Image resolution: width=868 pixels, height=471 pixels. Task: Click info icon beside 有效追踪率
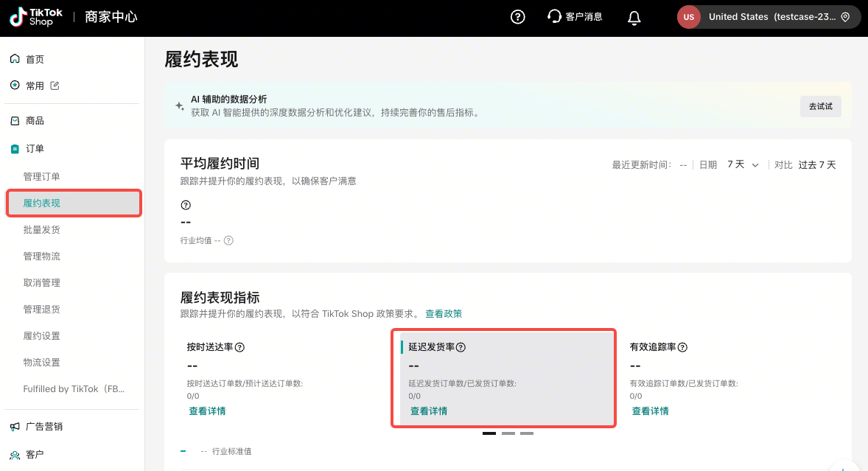(x=682, y=347)
